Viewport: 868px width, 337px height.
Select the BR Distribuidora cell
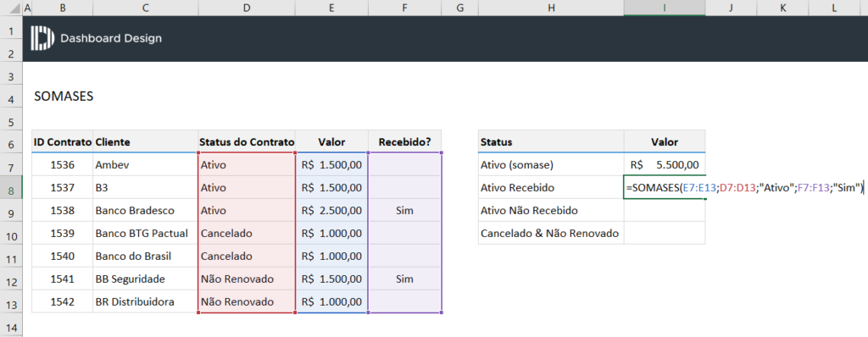(x=146, y=302)
